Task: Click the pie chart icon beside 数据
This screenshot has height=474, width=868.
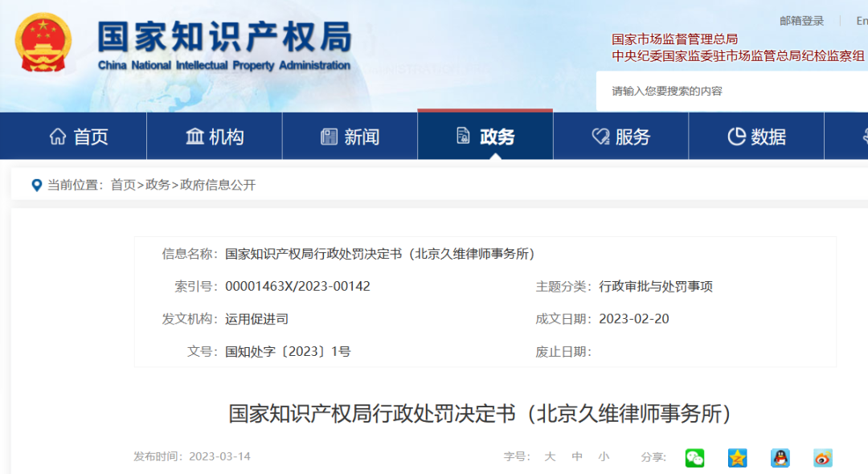Action: coord(736,136)
